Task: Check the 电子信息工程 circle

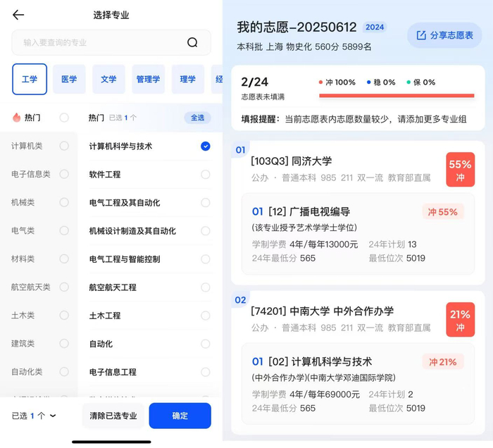Action: [x=206, y=372]
